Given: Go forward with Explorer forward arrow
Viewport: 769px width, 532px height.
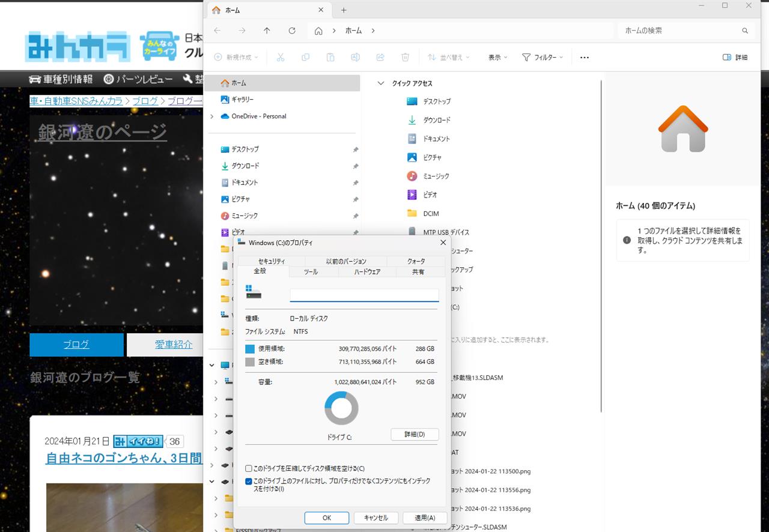Looking at the screenshot, I should point(242,31).
